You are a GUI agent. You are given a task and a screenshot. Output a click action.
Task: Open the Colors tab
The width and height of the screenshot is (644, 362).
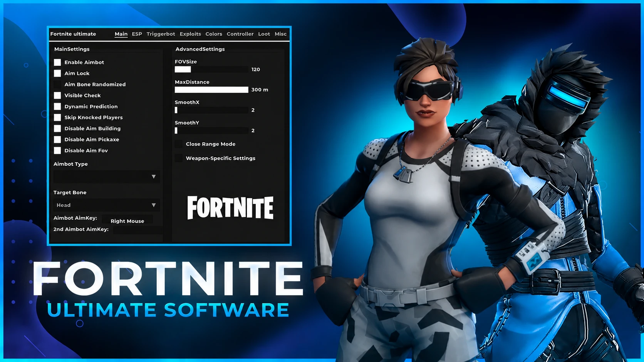point(214,34)
